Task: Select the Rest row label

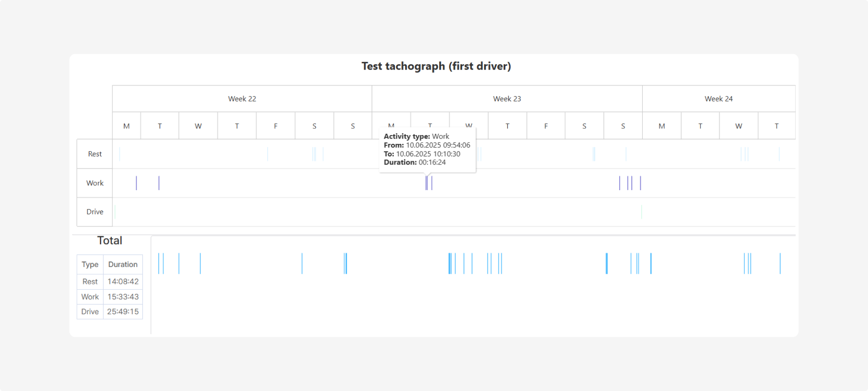Action: point(95,154)
